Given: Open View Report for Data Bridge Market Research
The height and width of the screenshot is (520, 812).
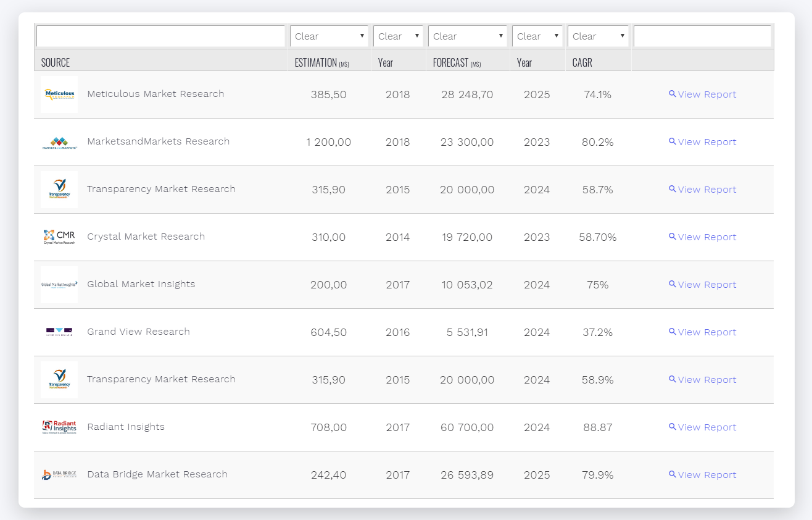Looking at the screenshot, I should [x=703, y=475].
